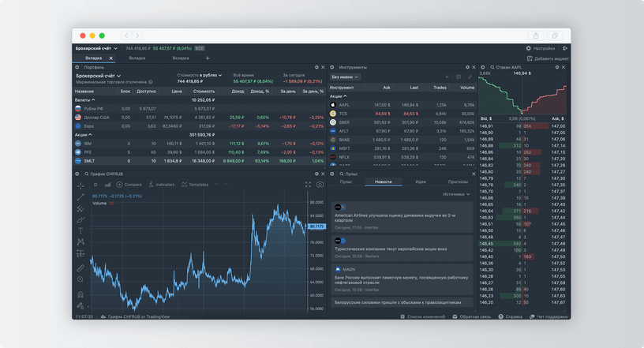Select the trend line drawing tool
Screen dimensions: 644x348
[x=80, y=196]
